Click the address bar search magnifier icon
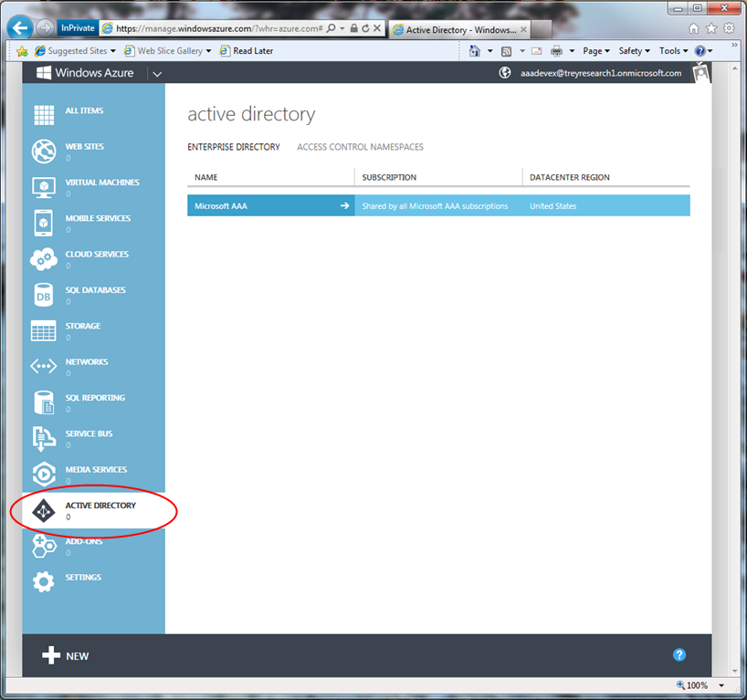The height and width of the screenshot is (700, 747). click(x=331, y=28)
